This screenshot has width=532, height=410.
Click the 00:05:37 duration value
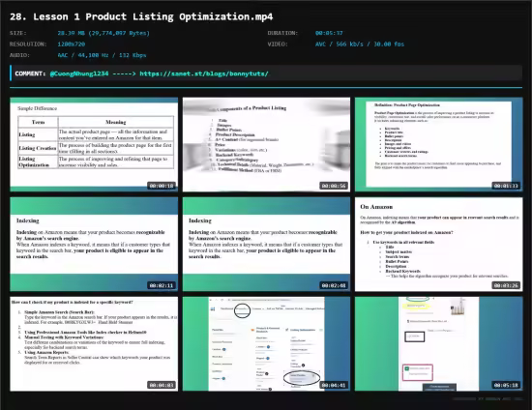[329, 33]
